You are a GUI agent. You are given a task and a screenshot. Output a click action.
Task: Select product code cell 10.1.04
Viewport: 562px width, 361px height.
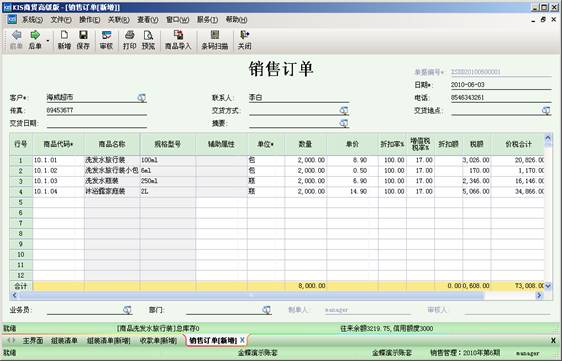pos(58,191)
